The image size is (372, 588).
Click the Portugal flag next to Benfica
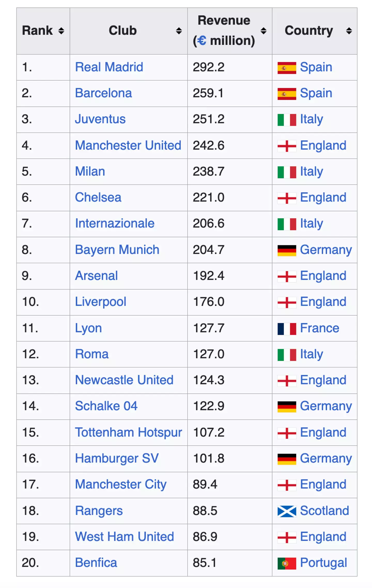(x=287, y=562)
